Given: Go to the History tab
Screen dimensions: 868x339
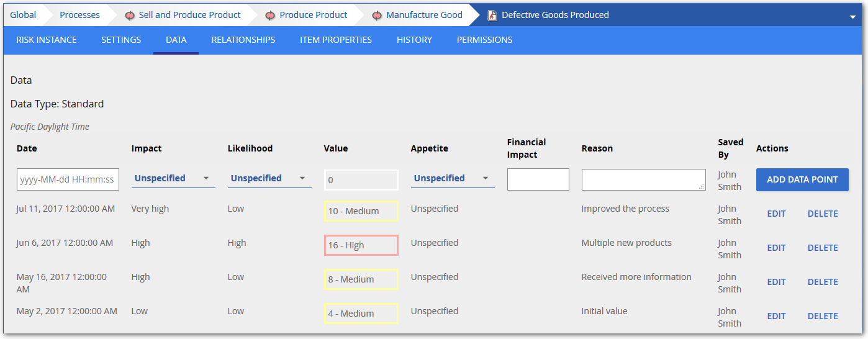Looking at the screenshot, I should click(414, 40).
